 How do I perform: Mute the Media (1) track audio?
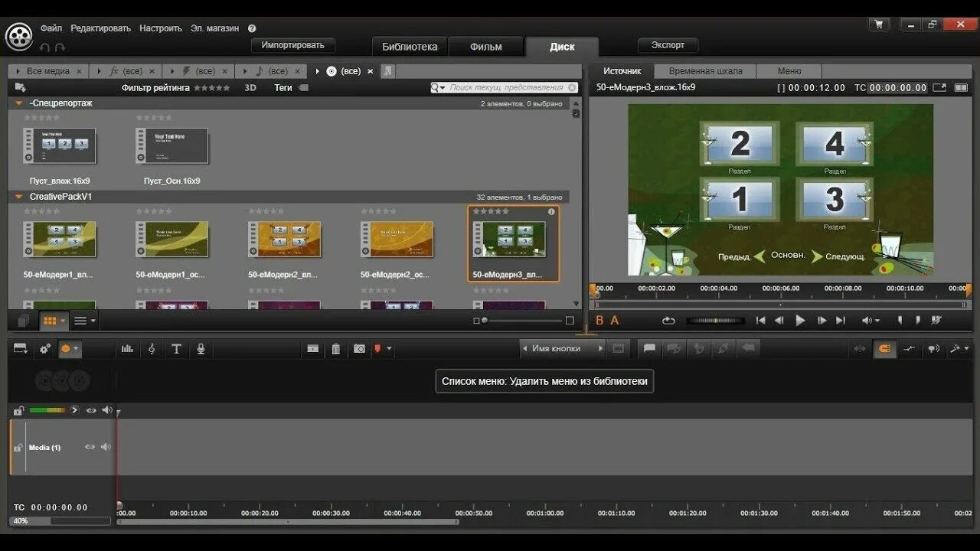[106, 447]
